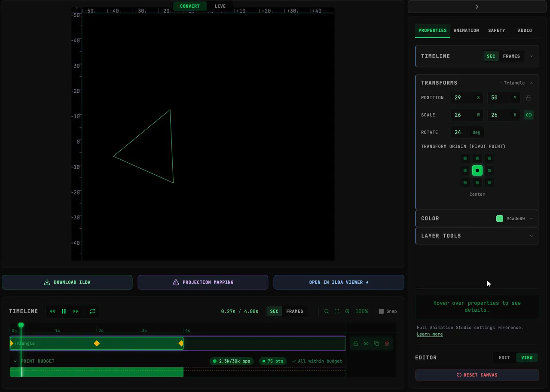Set pivot point to top-left
This screenshot has width=550, height=392.
point(465,158)
